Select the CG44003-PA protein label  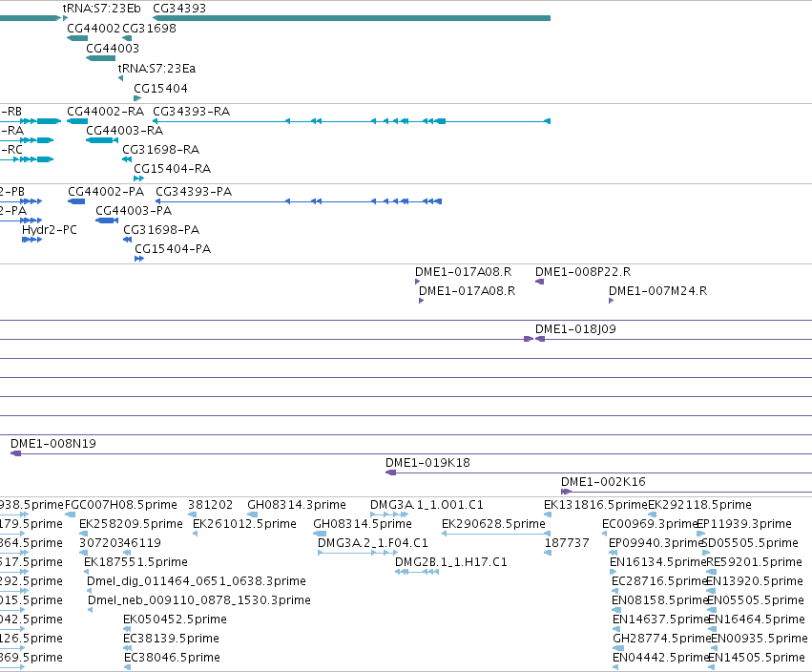coord(134,211)
